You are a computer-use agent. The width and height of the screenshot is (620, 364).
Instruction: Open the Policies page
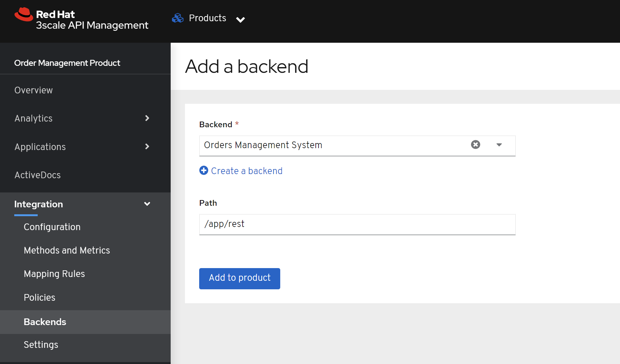click(x=40, y=298)
